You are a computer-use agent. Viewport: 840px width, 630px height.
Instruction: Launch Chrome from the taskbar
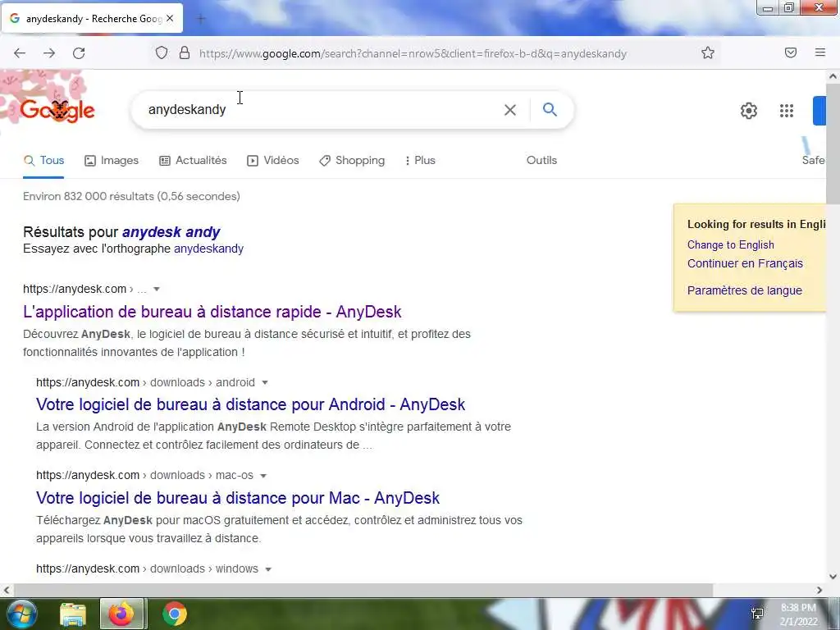click(174, 614)
